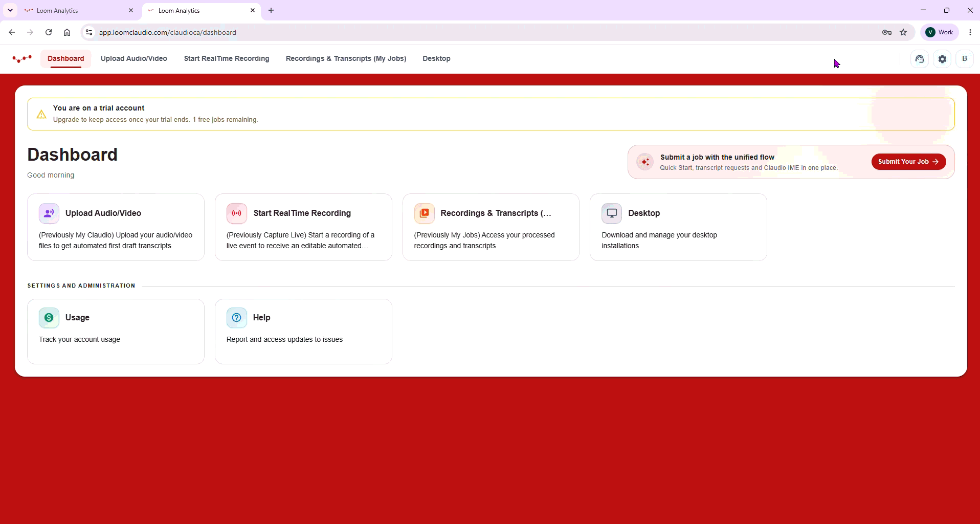
Task: Open the Start RealTime Recording card title
Action: (302, 213)
